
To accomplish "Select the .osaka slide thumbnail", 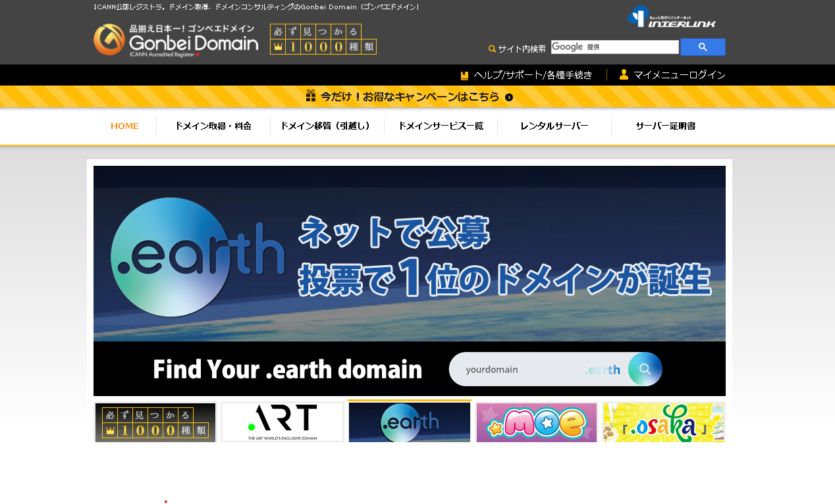I will pyautogui.click(x=664, y=422).
